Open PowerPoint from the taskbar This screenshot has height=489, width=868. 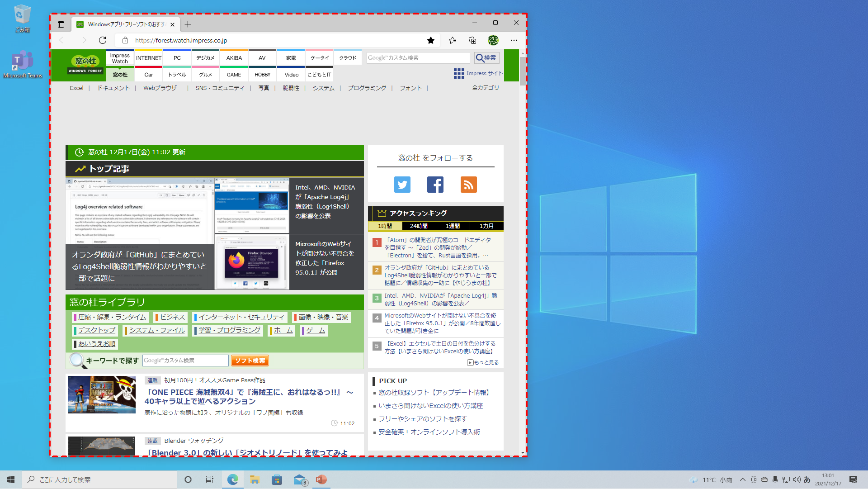pyautogui.click(x=321, y=480)
